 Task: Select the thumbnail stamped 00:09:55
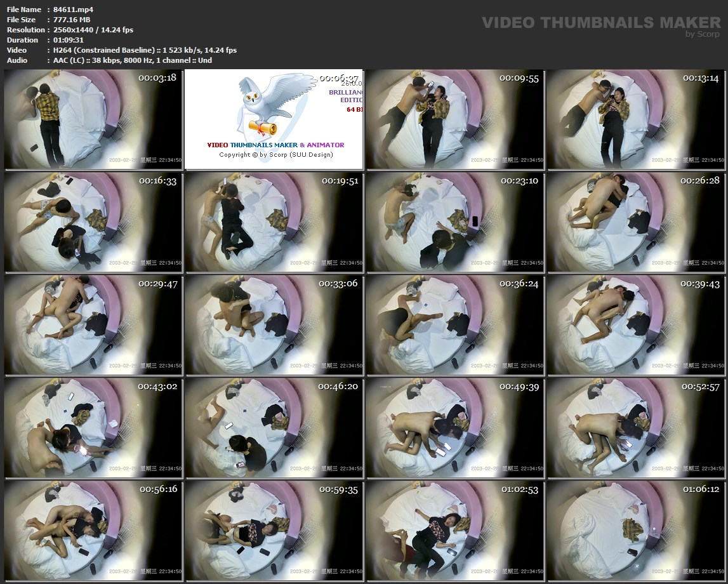click(455, 119)
